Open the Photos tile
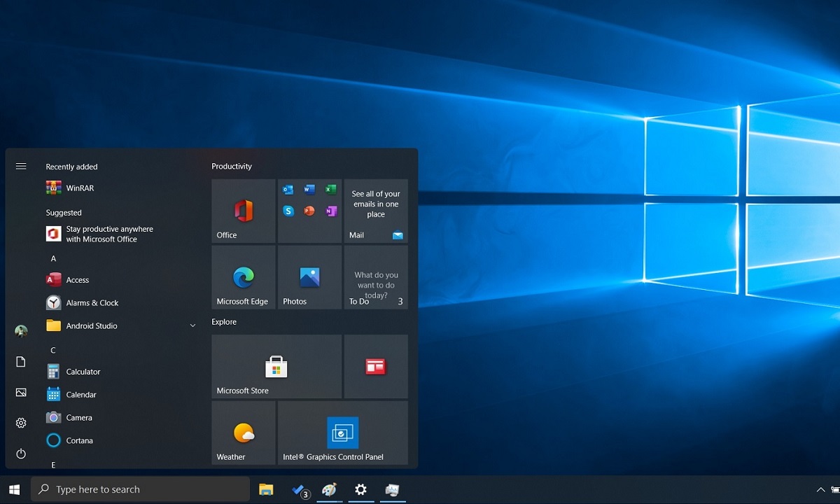 pos(309,277)
